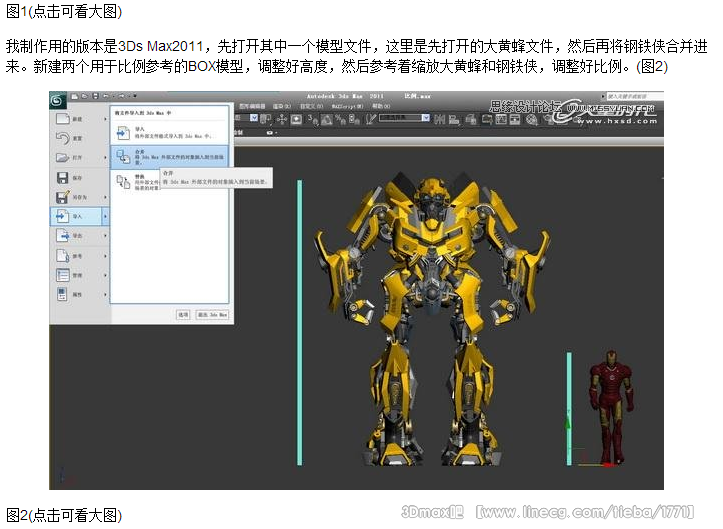This screenshot has width=723, height=529.
Task: Choose 导入 (Import) in the import submenu
Action: pos(169,133)
